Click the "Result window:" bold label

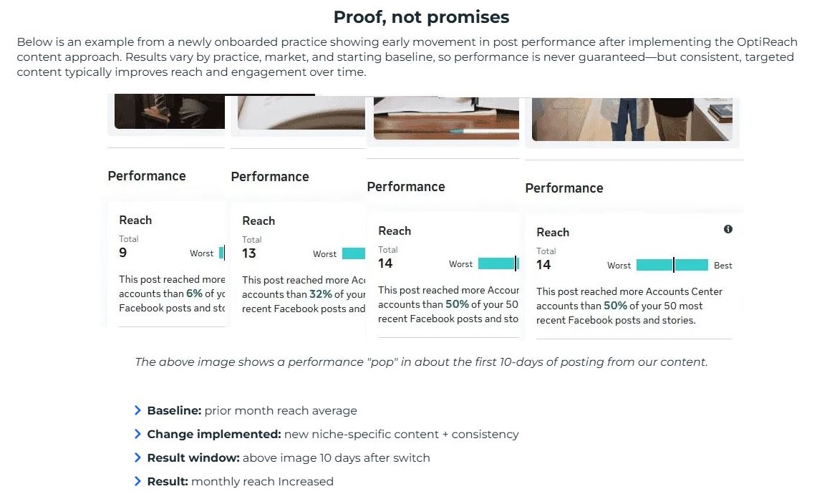click(x=193, y=458)
